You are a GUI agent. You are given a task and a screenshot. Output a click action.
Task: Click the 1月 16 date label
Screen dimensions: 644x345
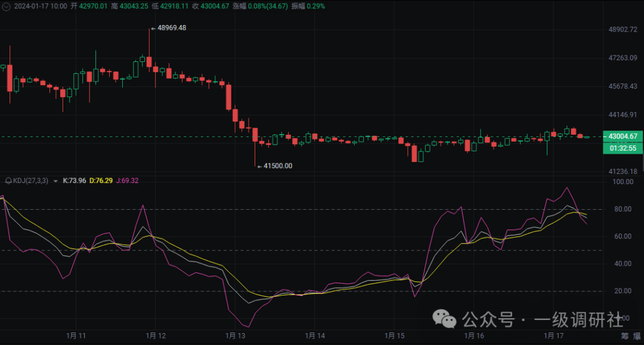click(x=475, y=335)
